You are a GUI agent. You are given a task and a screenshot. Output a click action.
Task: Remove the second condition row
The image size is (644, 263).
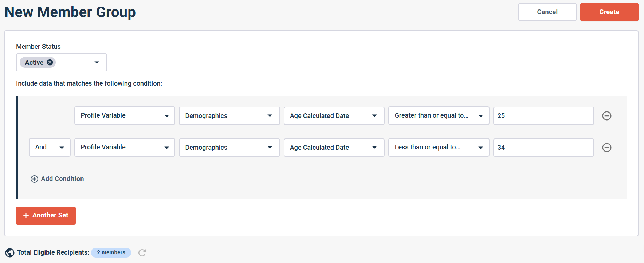606,148
